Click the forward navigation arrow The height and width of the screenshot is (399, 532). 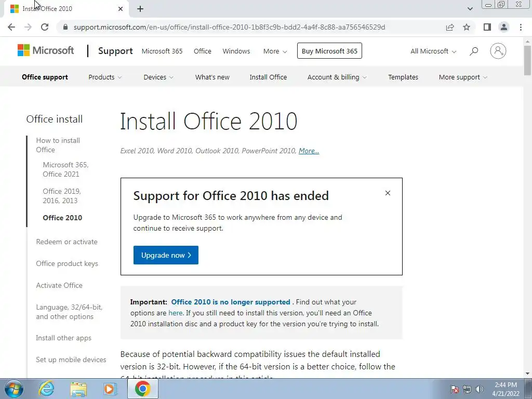pos(28,27)
